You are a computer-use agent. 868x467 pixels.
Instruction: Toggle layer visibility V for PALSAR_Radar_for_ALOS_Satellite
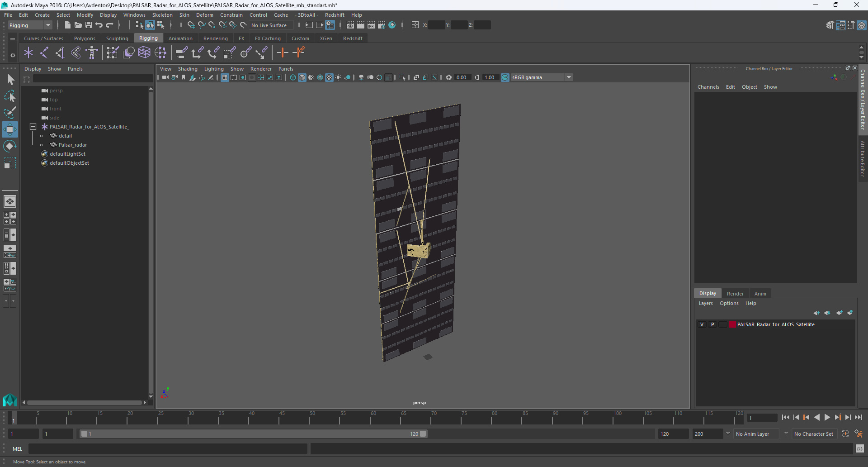pyautogui.click(x=702, y=324)
